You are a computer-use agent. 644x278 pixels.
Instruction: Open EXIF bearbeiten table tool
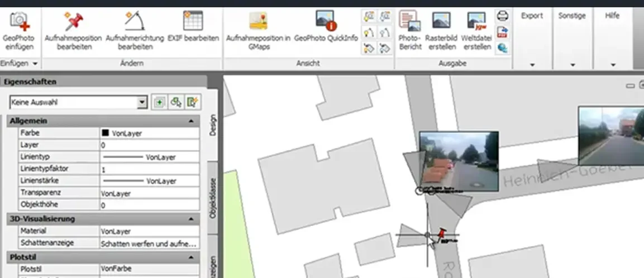pyautogui.click(x=193, y=21)
